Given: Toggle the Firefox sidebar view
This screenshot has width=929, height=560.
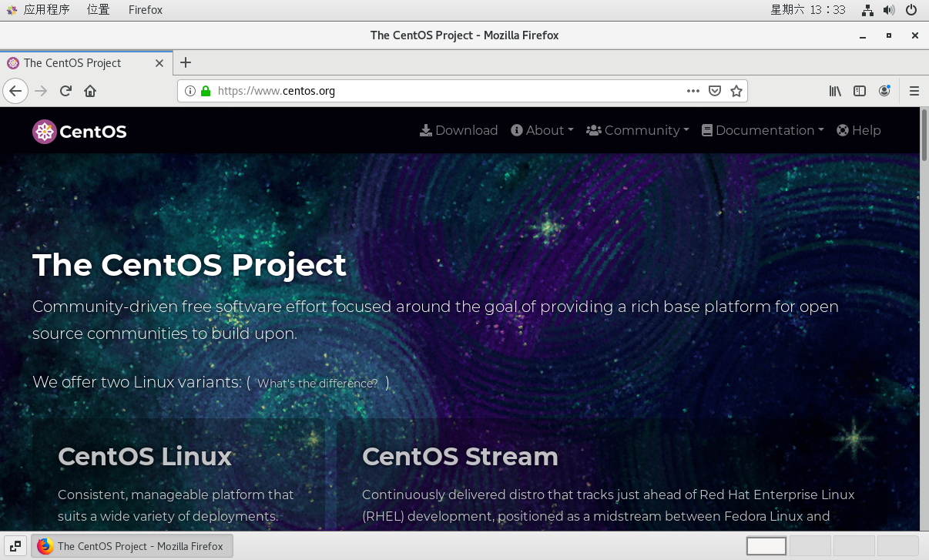Looking at the screenshot, I should pos(860,91).
